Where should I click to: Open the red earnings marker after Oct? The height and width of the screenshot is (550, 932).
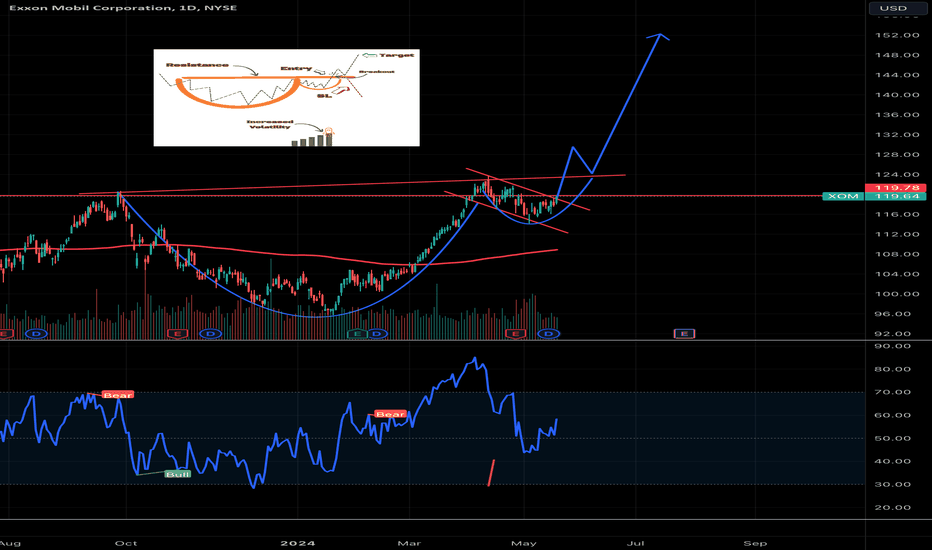point(178,334)
